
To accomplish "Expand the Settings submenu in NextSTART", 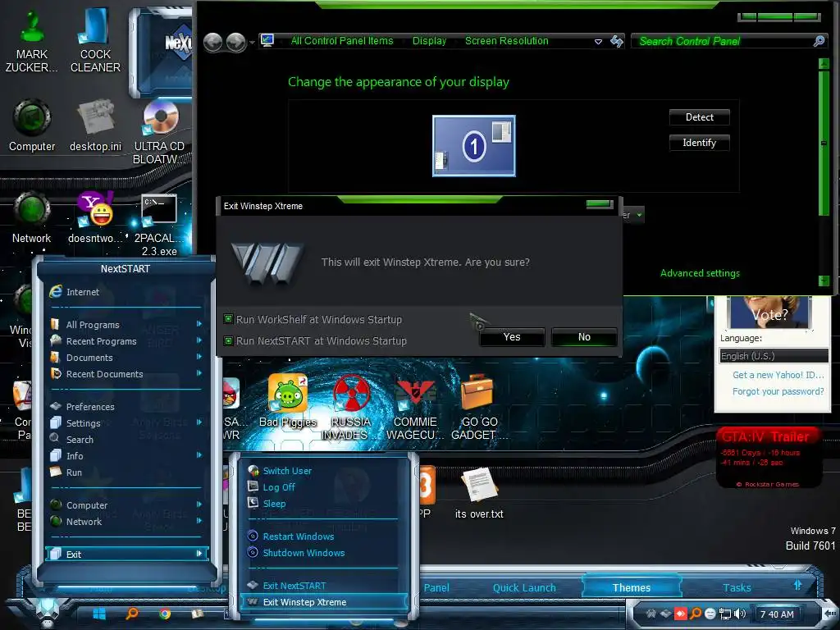I will tap(126, 423).
